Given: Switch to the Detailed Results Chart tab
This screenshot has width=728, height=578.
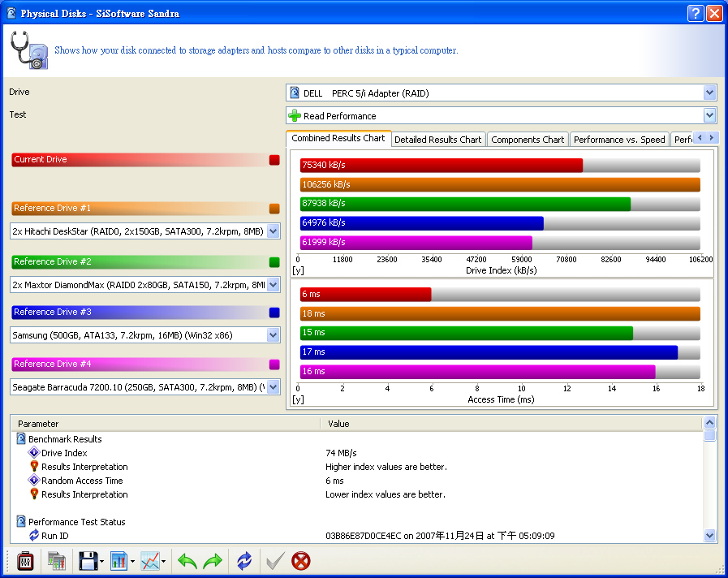Looking at the screenshot, I should click(x=437, y=140).
